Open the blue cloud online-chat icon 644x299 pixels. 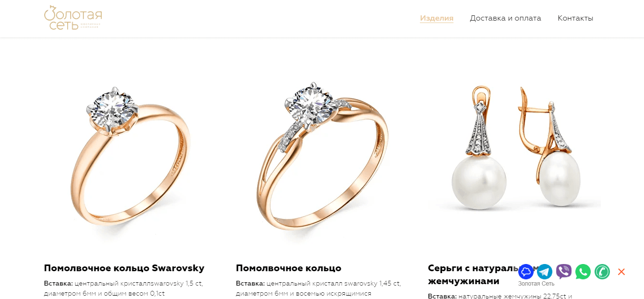click(x=526, y=272)
